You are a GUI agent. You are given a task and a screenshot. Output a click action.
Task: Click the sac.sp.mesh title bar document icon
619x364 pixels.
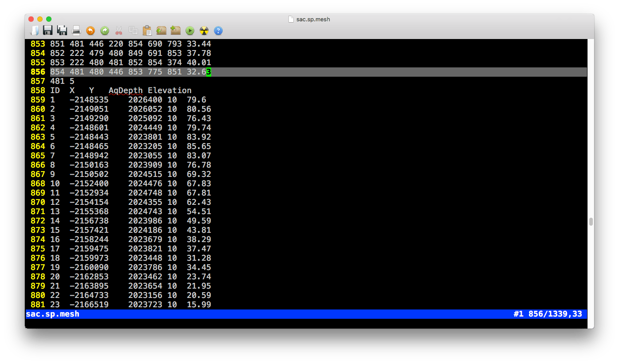pos(291,19)
